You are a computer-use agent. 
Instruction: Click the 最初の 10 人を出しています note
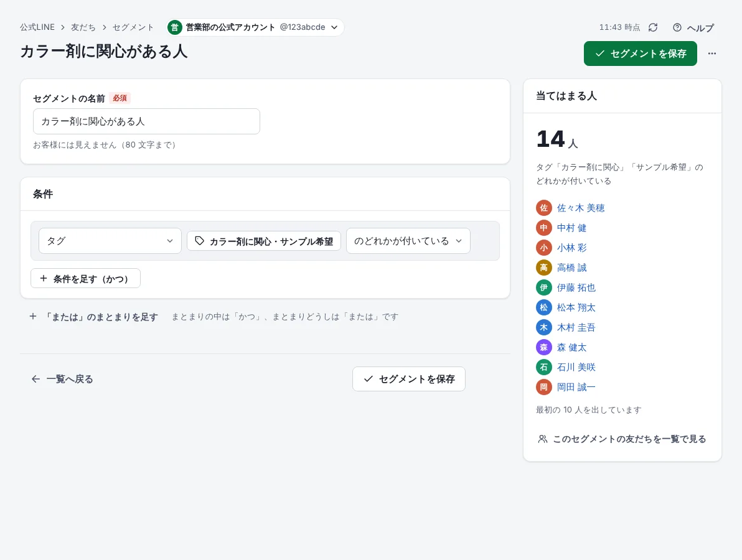point(589,409)
